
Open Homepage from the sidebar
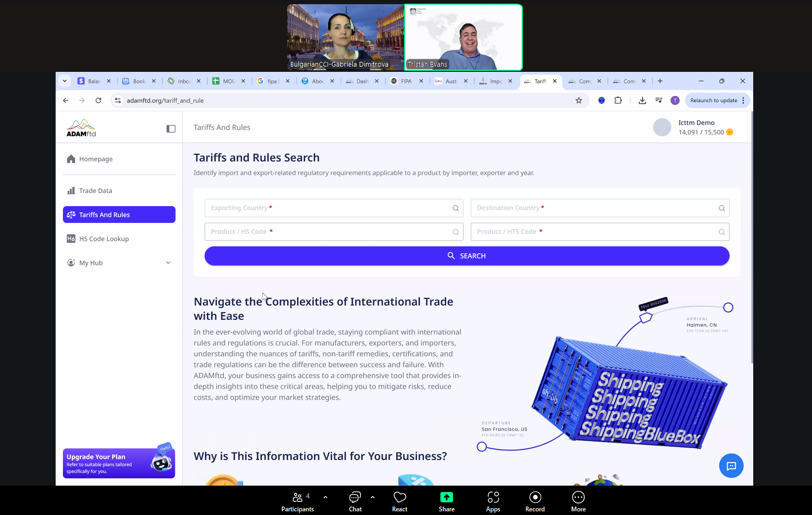coord(119,159)
